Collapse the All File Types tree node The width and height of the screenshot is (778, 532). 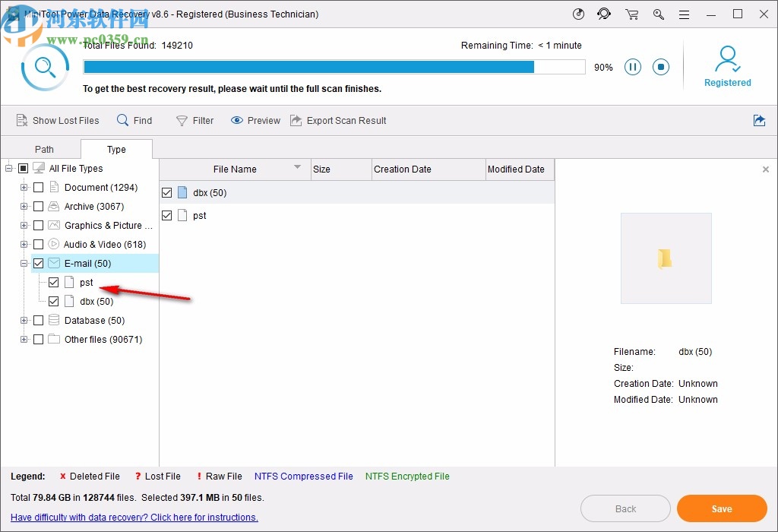(8, 168)
